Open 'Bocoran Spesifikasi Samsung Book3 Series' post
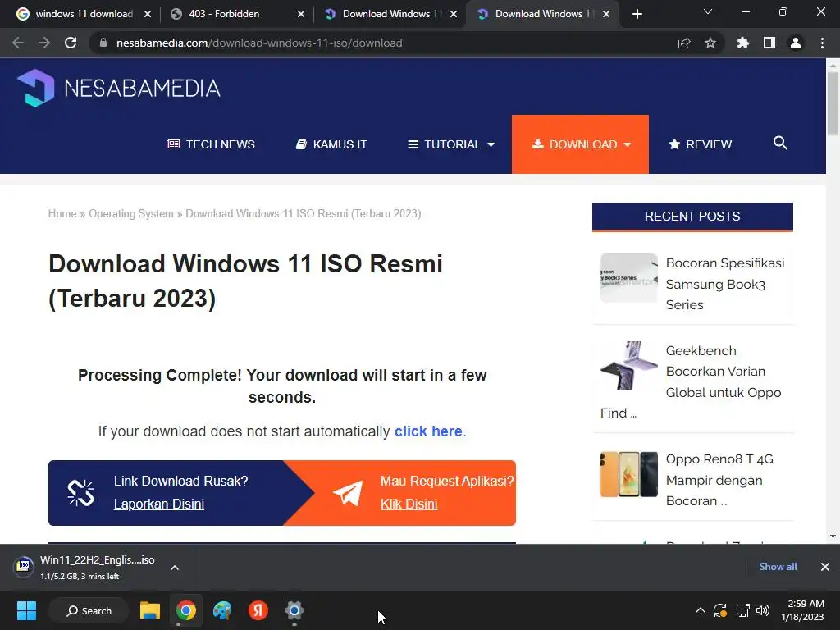Viewport: 840px width, 630px height. click(x=725, y=284)
